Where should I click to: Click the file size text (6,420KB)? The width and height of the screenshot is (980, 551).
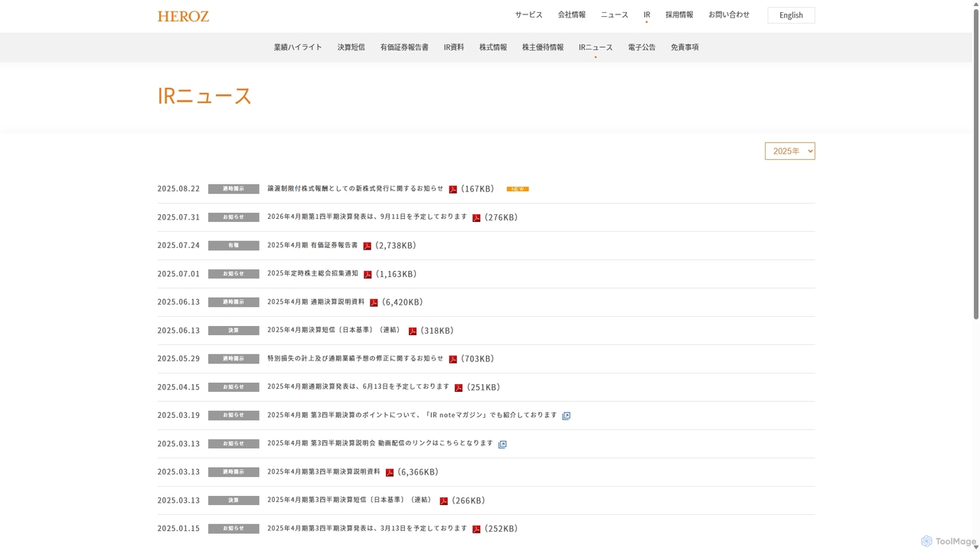coord(402,302)
